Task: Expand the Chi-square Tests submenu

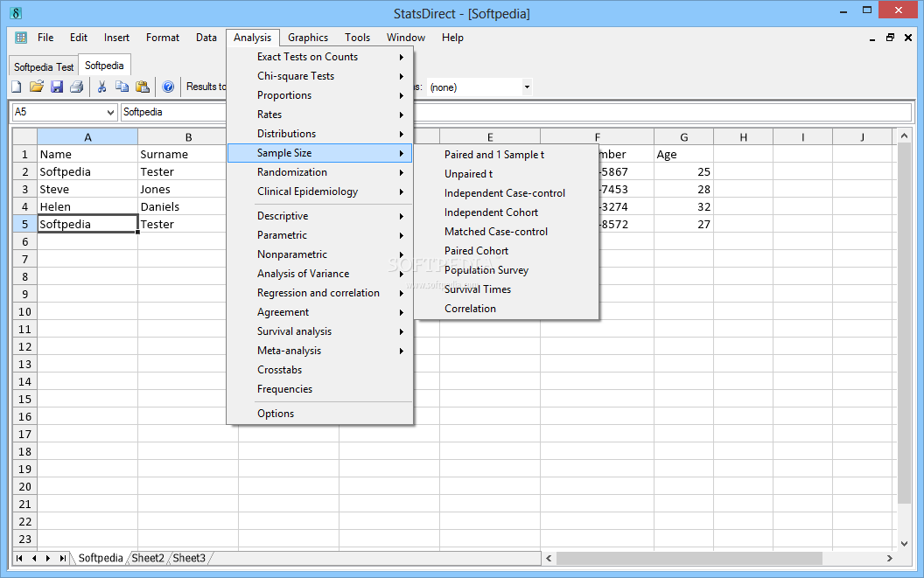Action: click(x=320, y=76)
